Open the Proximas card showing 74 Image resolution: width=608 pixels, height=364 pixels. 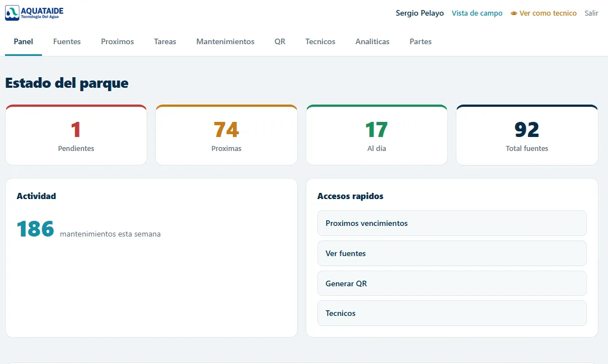(x=226, y=135)
